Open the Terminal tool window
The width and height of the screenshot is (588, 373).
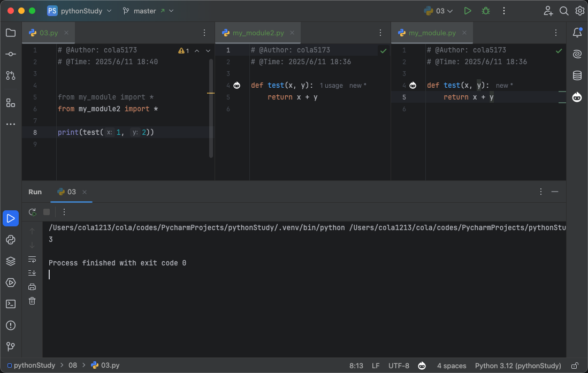11,303
